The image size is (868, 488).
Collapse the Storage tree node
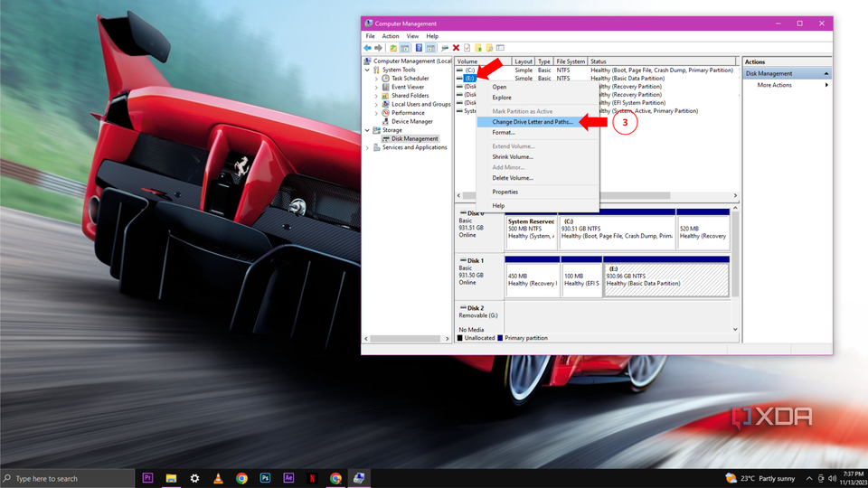(367, 130)
